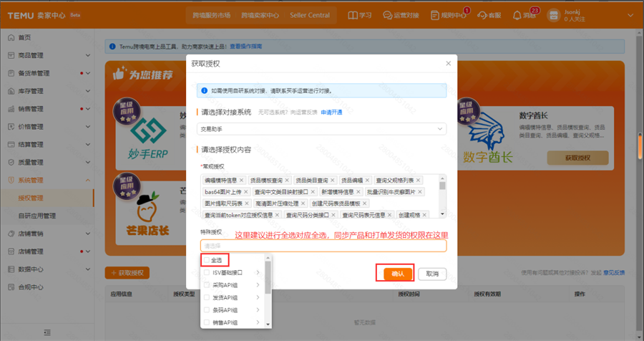644x341 pixels.
Task: Open the account chevron at top right
Action: click(631, 15)
